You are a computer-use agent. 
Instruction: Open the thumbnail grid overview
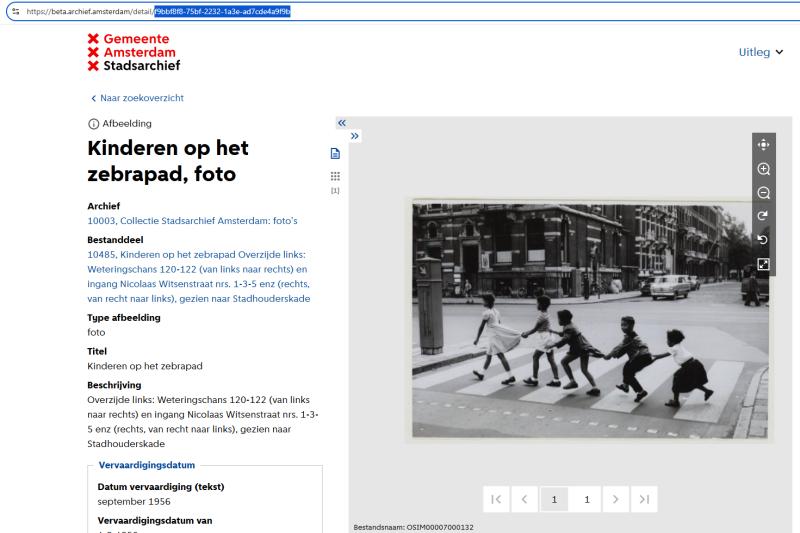click(336, 176)
